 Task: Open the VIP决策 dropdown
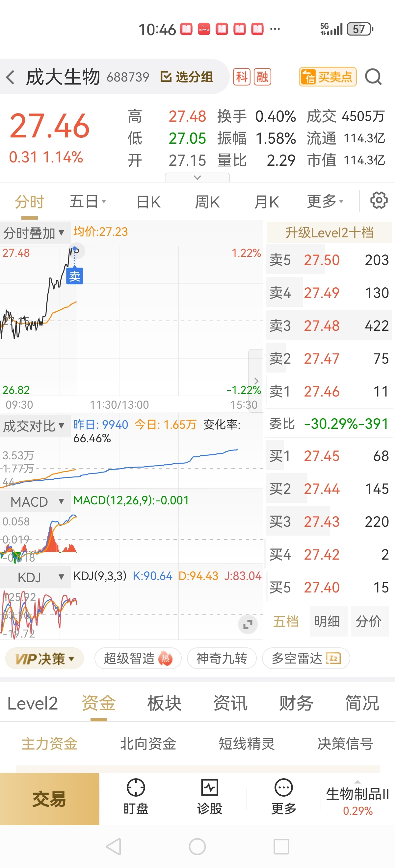coord(44,659)
